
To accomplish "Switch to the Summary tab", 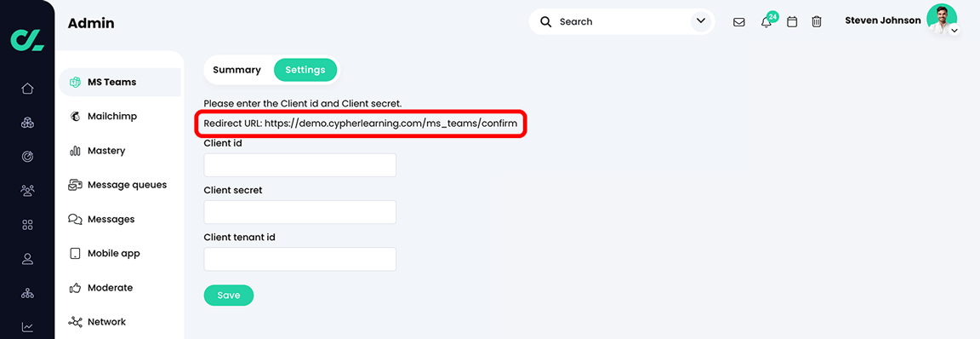I will [x=236, y=70].
